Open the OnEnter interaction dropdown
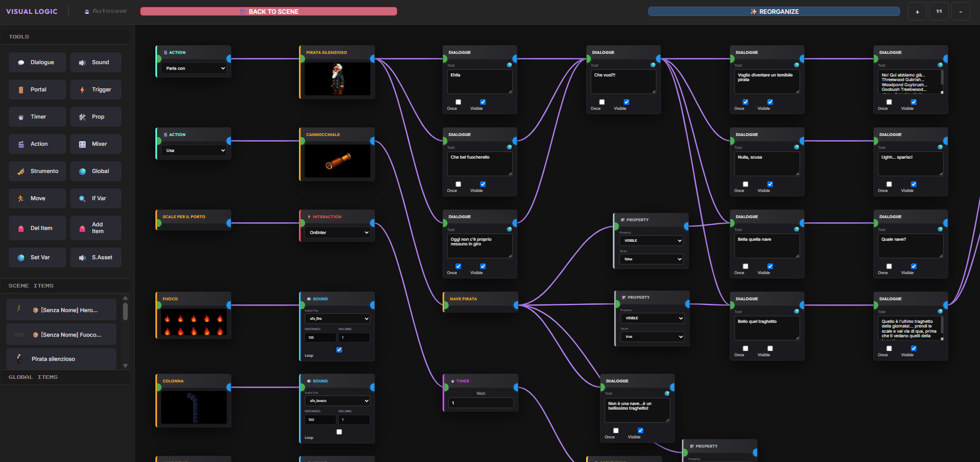 338,233
